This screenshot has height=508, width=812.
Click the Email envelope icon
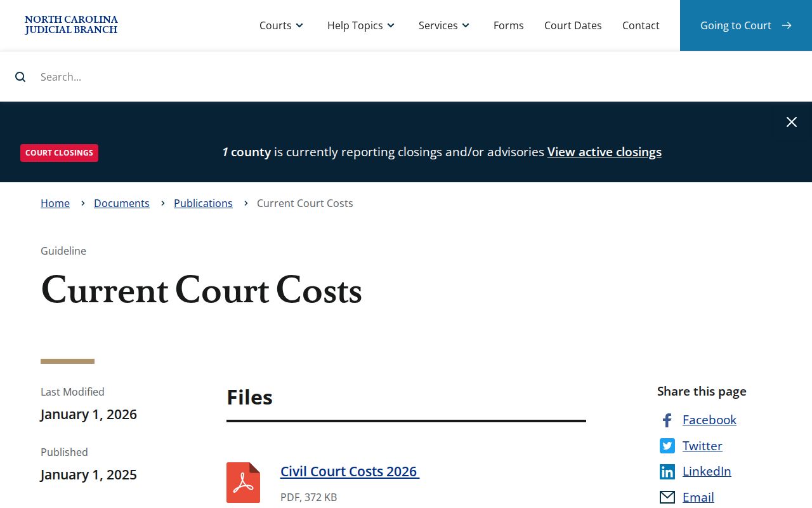667,497
